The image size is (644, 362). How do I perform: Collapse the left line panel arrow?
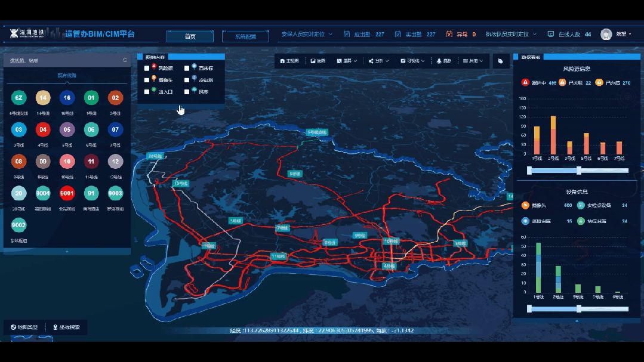click(x=67, y=251)
